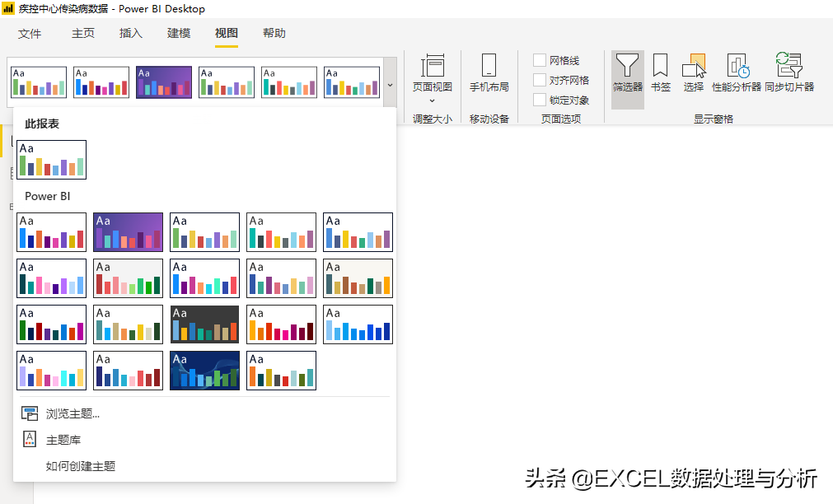Select the 建模 ribbon tab
The height and width of the screenshot is (504, 833).
[179, 33]
